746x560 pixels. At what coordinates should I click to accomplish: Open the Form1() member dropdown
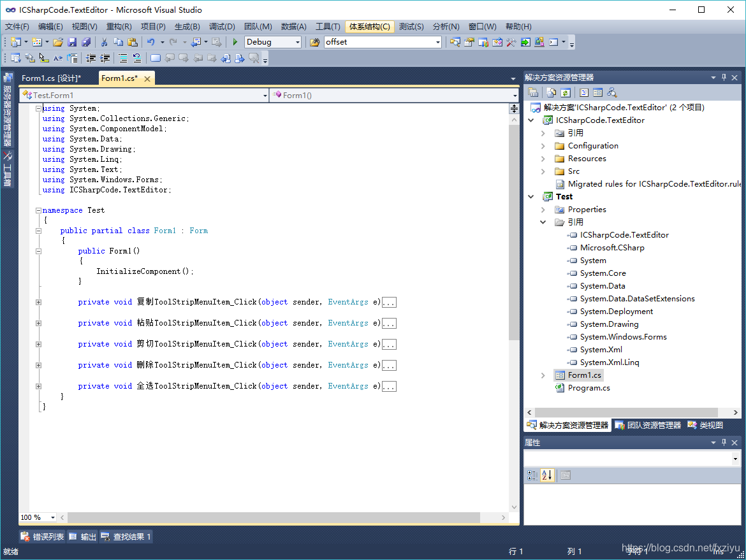pos(515,96)
